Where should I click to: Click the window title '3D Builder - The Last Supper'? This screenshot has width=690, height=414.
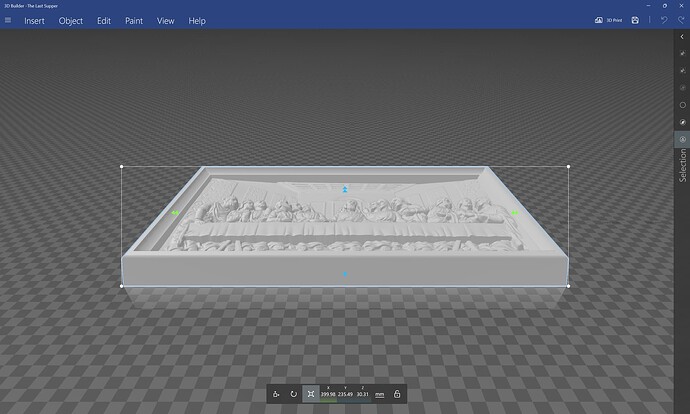31,6
